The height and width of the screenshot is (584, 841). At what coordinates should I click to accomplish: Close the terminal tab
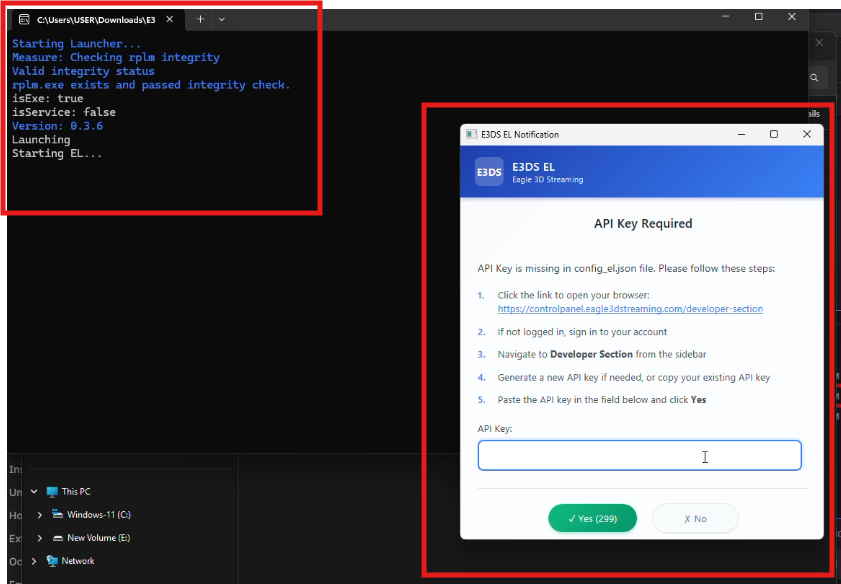tap(169, 19)
